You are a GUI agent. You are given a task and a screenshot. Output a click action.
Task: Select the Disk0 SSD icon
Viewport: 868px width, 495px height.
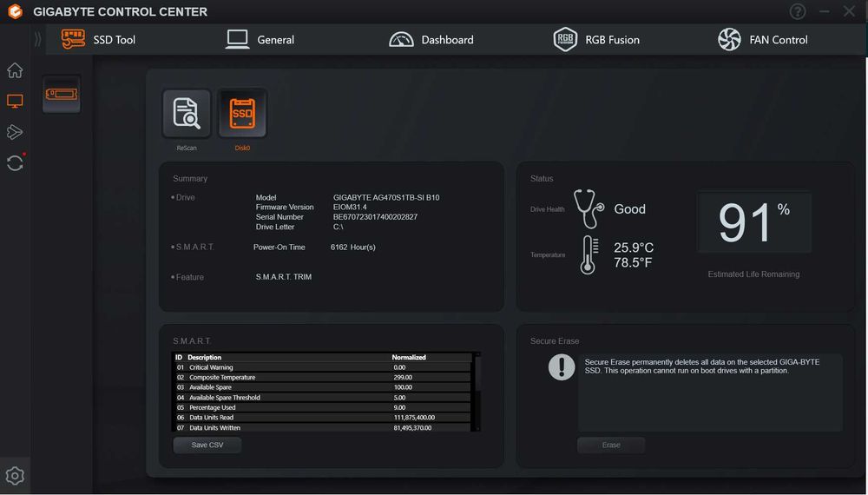(x=242, y=114)
